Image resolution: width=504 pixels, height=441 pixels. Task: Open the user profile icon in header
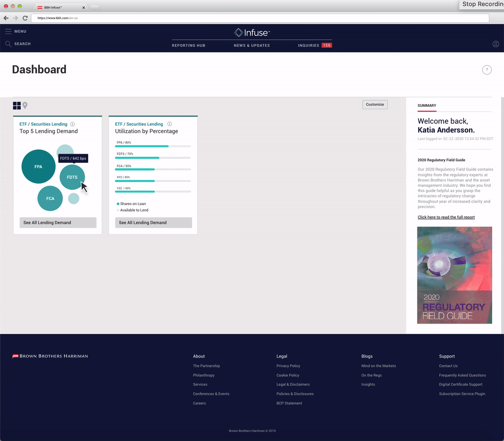[x=496, y=44]
